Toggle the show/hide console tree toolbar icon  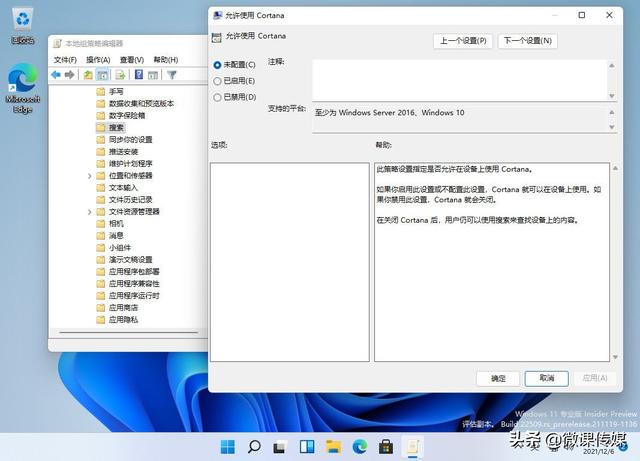(x=102, y=75)
